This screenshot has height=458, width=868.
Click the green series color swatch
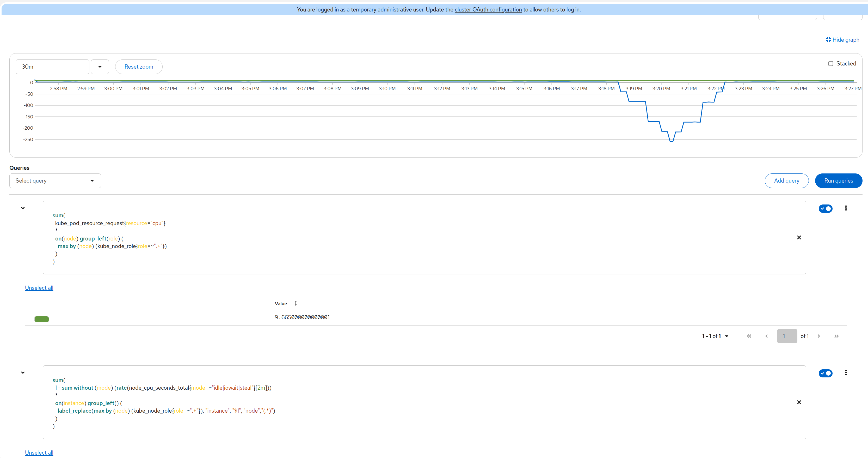42,319
